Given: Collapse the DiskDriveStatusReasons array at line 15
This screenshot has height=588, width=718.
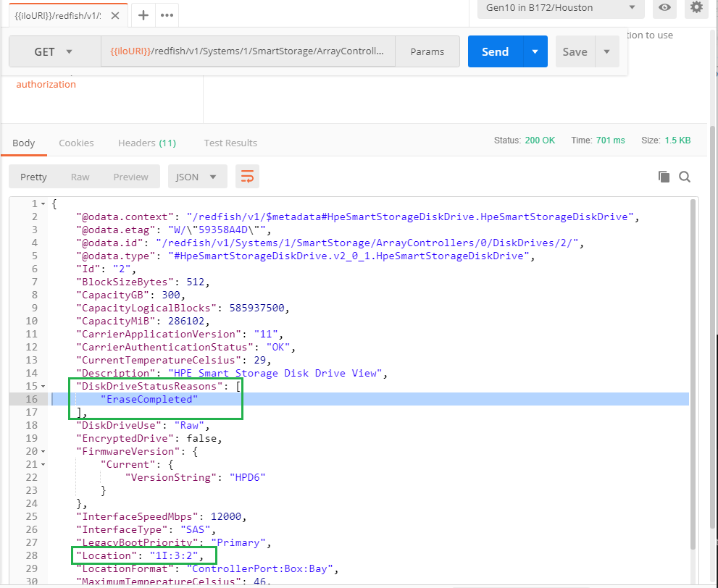Looking at the screenshot, I should [43, 387].
